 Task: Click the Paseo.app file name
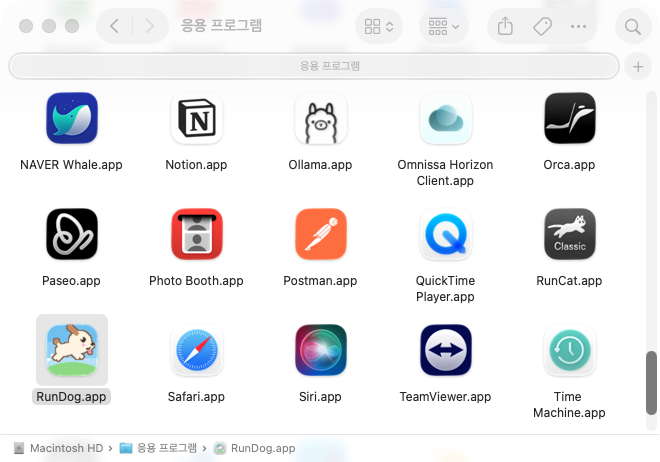click(71, 281)
